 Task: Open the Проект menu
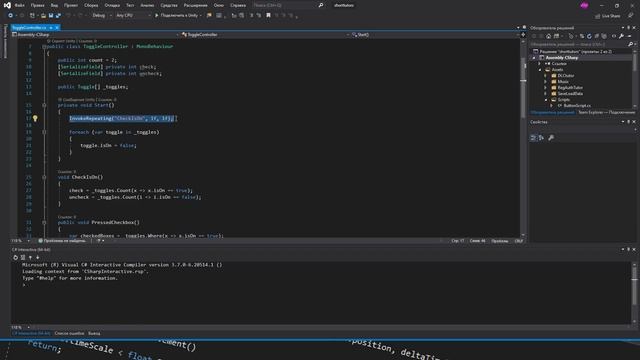(x=71, y=5)
